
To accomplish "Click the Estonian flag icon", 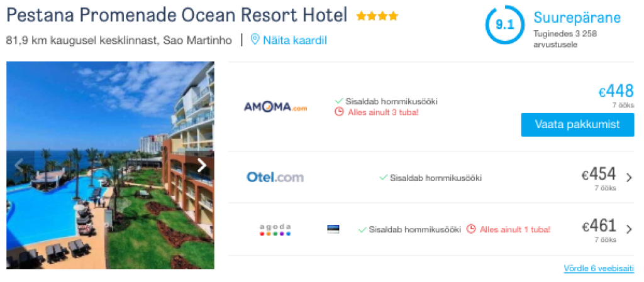I will click(x=333, y=229).
